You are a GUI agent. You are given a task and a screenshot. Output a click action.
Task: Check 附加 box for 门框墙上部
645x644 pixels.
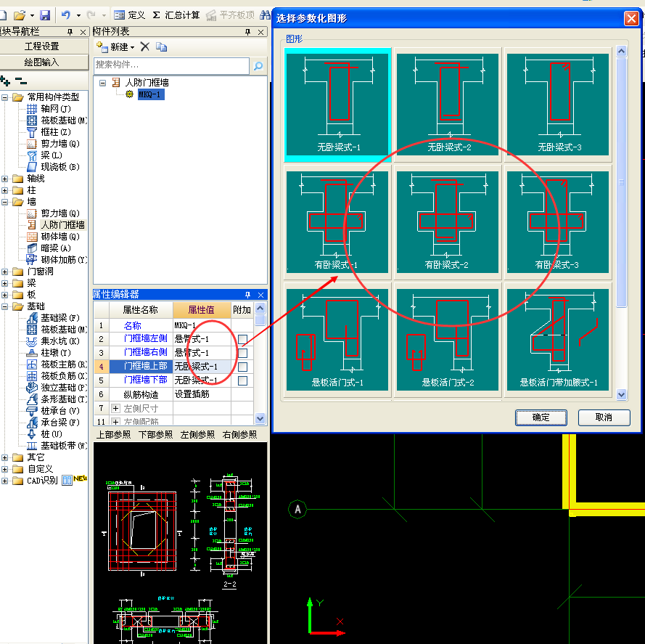(242, 367)
